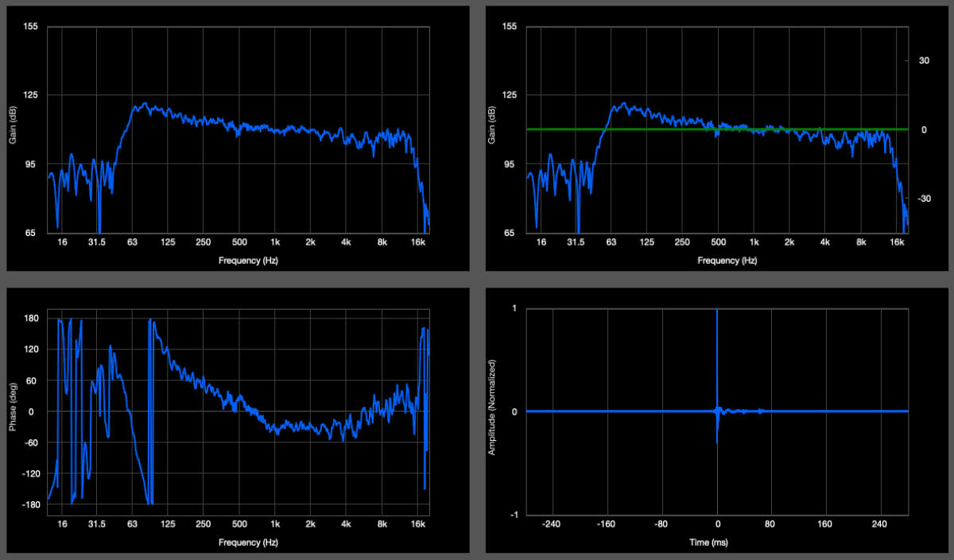The image size is (954, 560).
Task: Pick the 1k frequency tick under the phase graph
Action: tap(275, 524)
